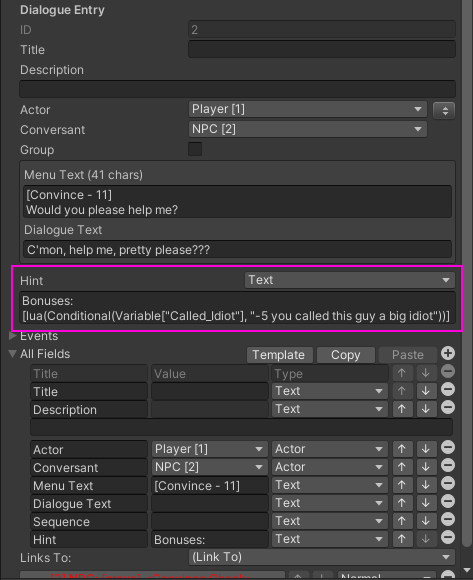
Task: Move the Description field up
Action: click(402, 409)
